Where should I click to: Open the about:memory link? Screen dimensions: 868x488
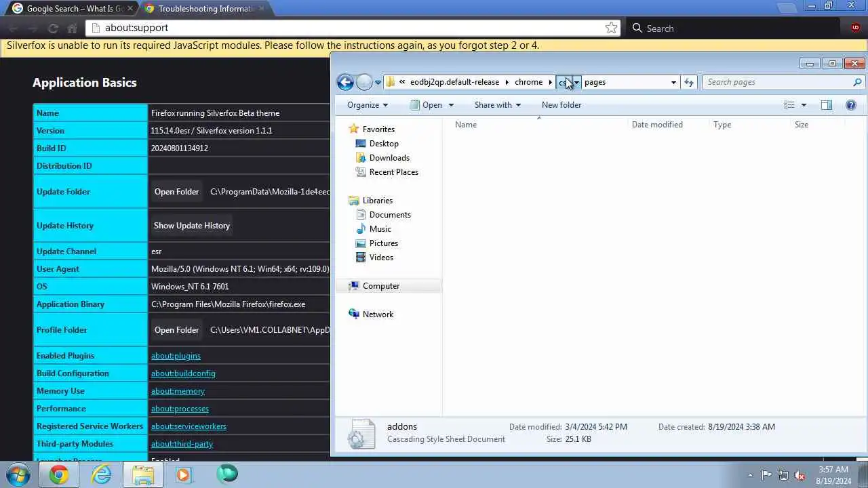pyautogui.click(x=178, y=391)
